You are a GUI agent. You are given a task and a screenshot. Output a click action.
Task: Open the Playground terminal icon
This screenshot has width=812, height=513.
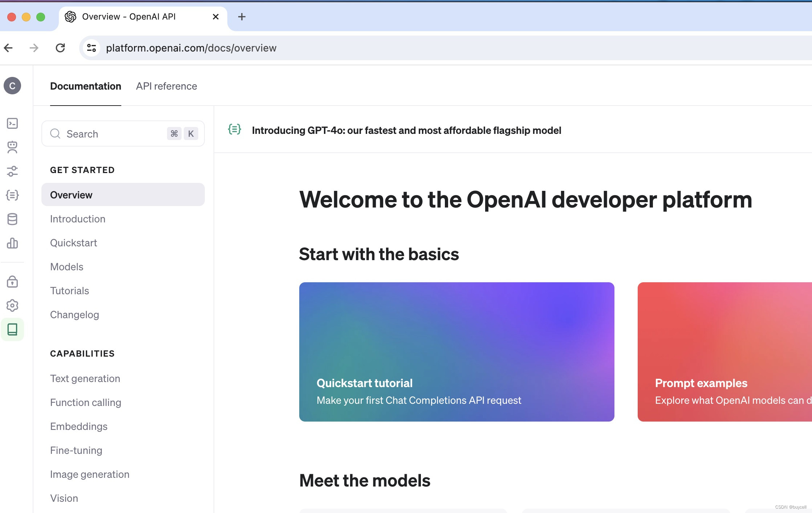[12, 123]
